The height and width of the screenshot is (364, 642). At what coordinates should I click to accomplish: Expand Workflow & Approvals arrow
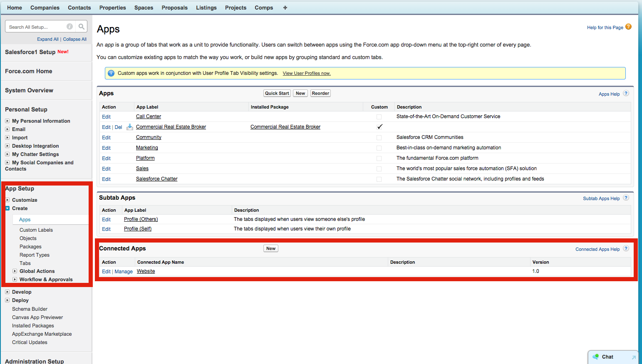pos(15,280)
